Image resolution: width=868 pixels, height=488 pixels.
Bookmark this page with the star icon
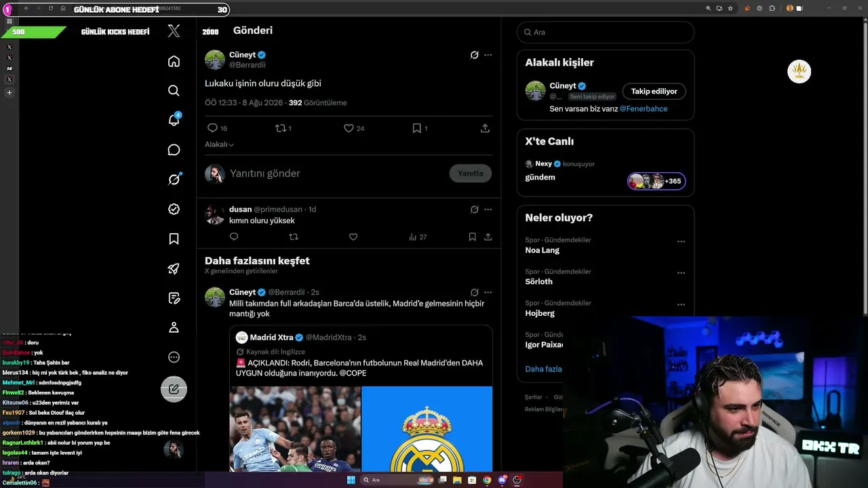tap(730, 8)
